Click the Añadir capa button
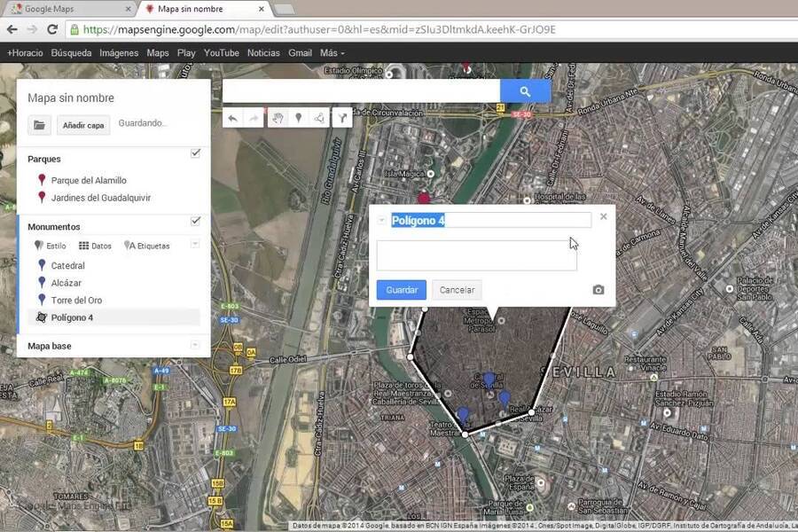This screenshot has width=798, height=532. pos(83,125)
